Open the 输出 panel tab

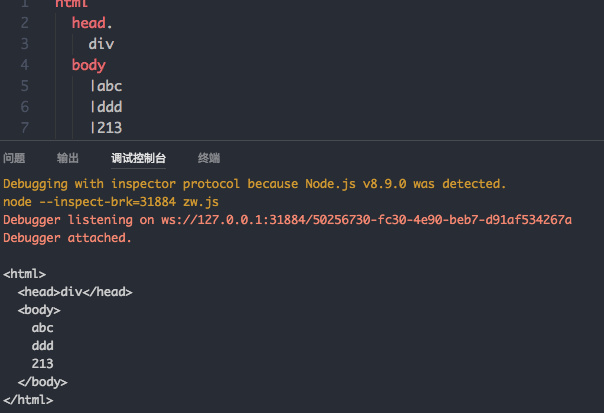68,158
